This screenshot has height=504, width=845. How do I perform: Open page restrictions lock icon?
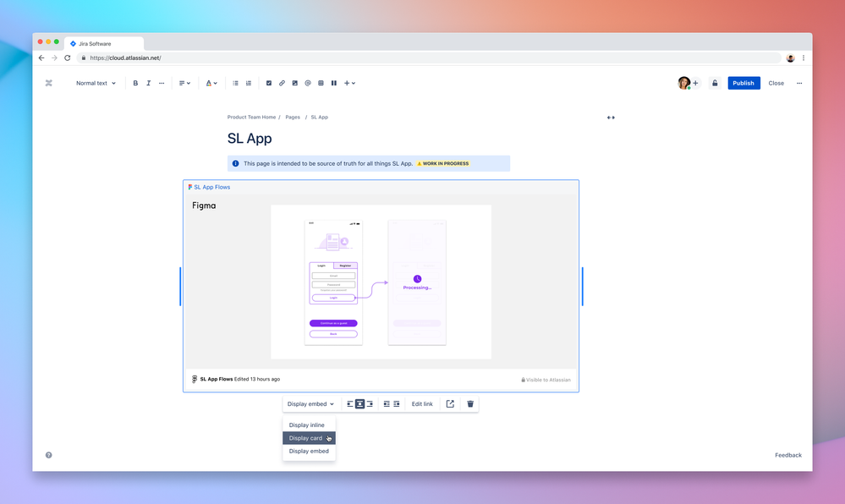tap(715, 83)
